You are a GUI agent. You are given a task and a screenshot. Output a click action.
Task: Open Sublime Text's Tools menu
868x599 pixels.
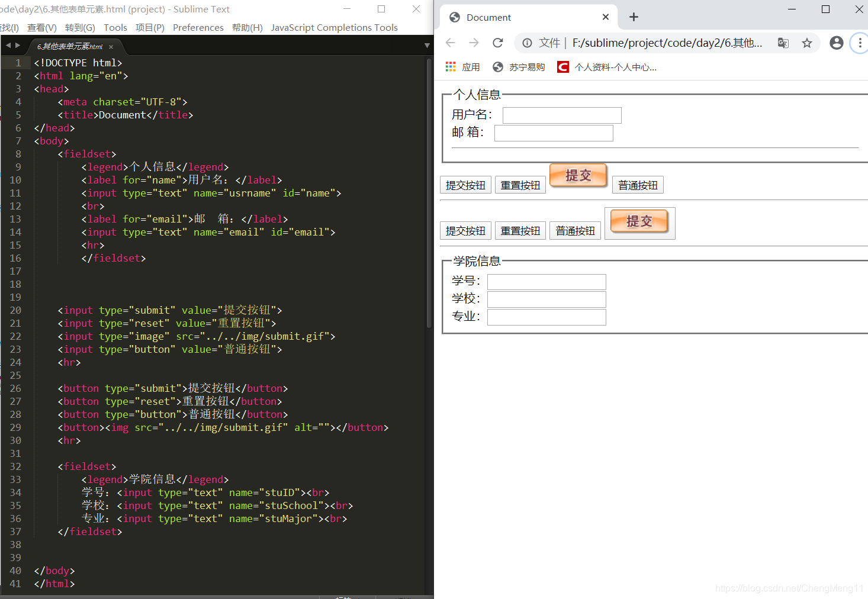115,27
